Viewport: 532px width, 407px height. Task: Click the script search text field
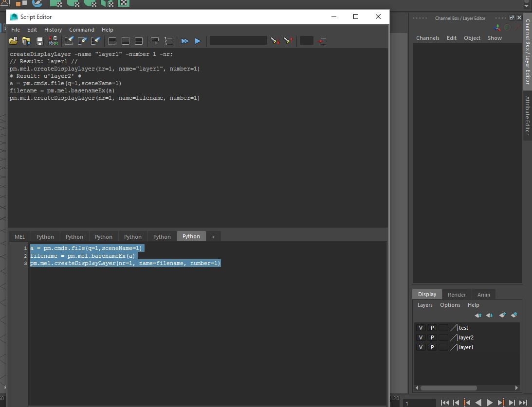click(238, 41)
